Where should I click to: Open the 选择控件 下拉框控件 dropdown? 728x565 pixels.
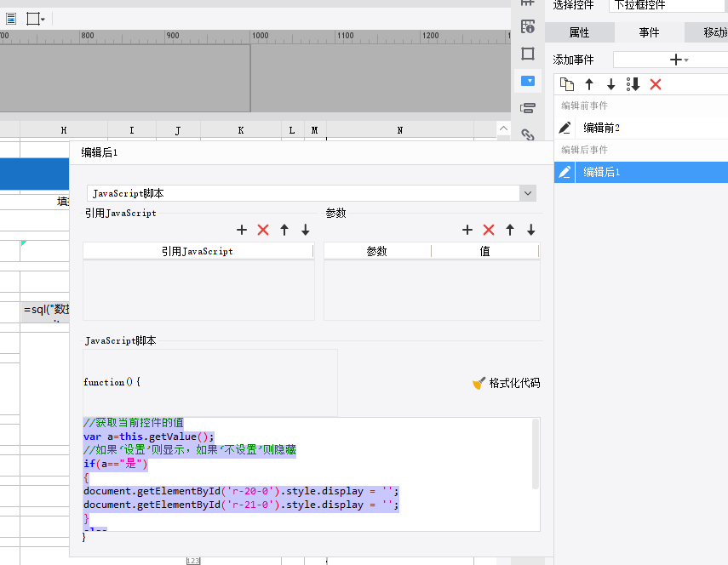[668, 5]
